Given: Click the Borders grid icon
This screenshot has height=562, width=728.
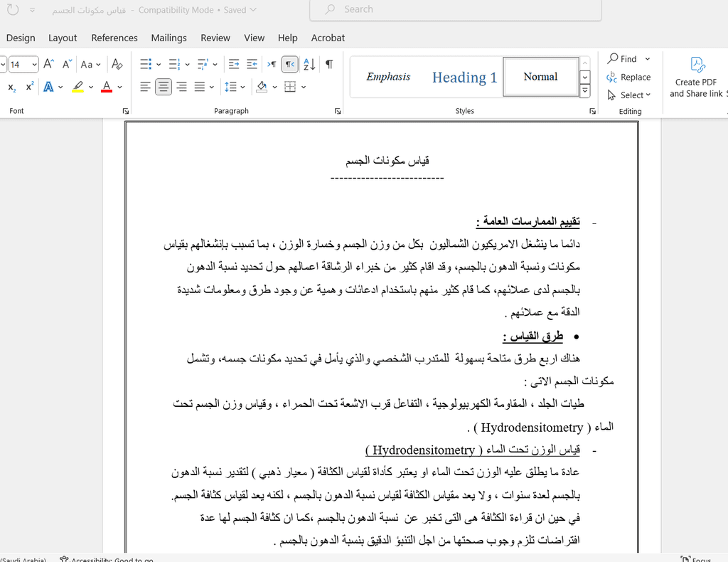Looking at the screenshot, I should click(x=290, y=87).
